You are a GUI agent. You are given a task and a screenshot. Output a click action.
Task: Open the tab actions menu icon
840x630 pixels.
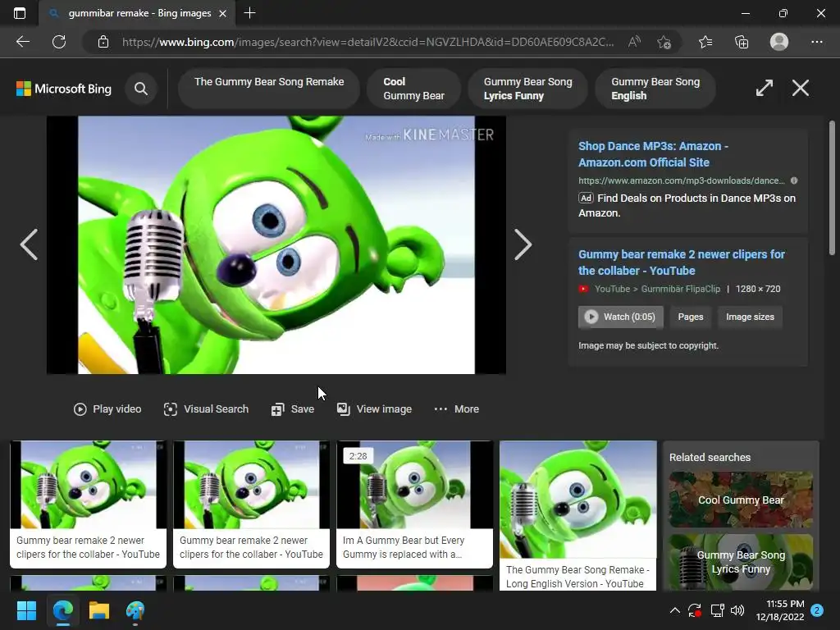click(20, 13)
